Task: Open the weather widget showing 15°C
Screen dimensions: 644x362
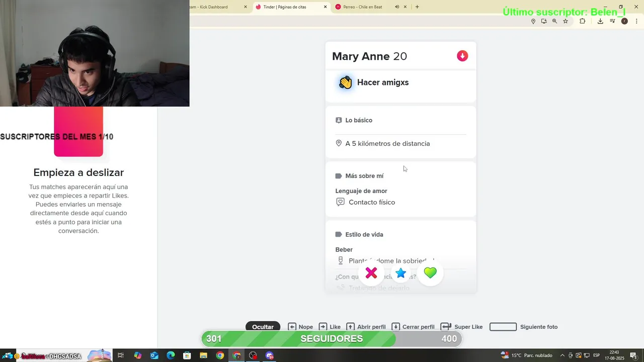Action: point(526,355)
